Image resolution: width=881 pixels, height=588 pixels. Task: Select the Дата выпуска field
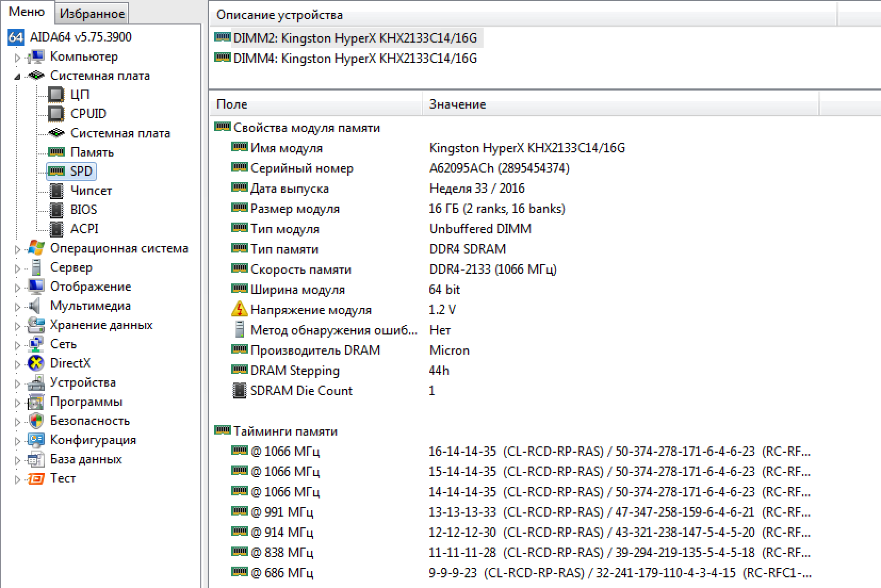289,189
